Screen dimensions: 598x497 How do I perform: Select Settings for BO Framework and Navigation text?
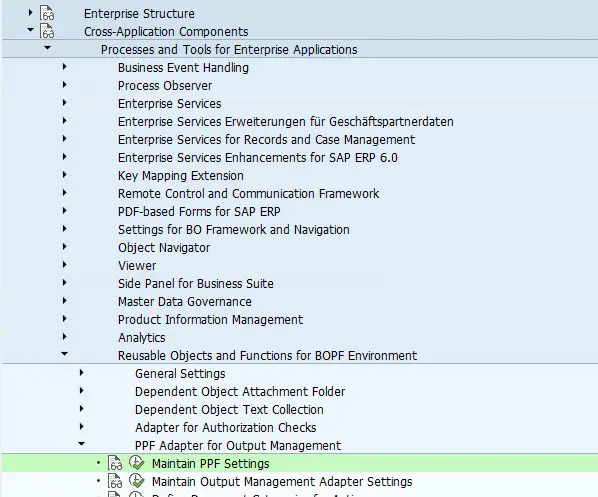tap(233, 230)
